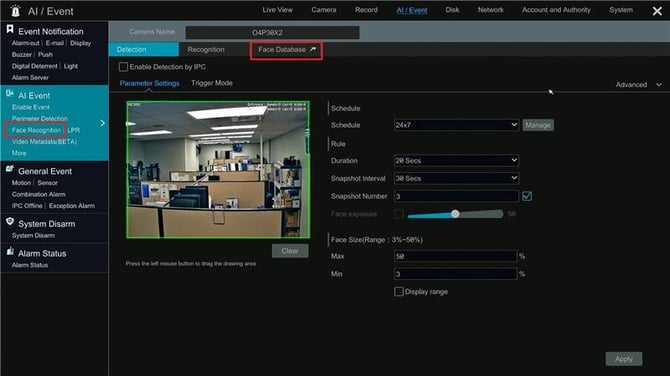The width and height of the screenshot is (670, 376).
Task: Click the Min face size field
Action: (455, 274)
